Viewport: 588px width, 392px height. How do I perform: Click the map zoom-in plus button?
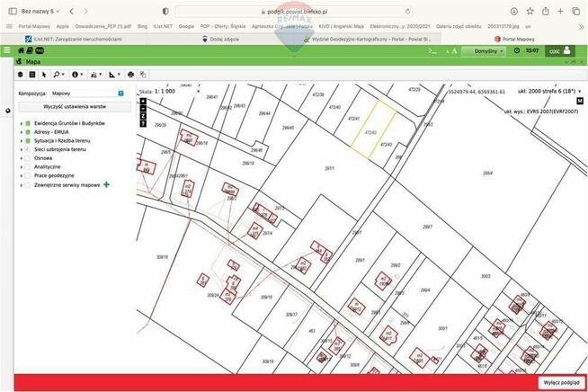coord(143,101)
